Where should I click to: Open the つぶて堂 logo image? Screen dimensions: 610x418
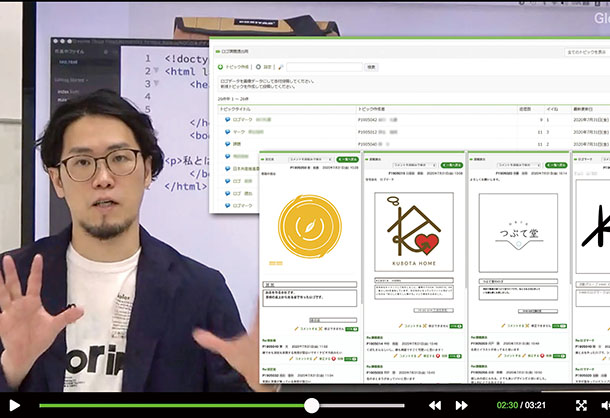518,233
